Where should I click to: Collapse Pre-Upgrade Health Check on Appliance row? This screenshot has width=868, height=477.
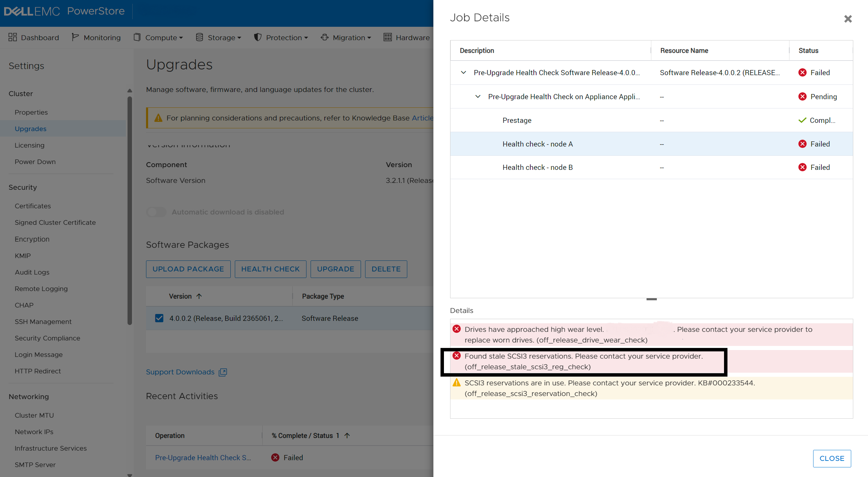(478, 97)
